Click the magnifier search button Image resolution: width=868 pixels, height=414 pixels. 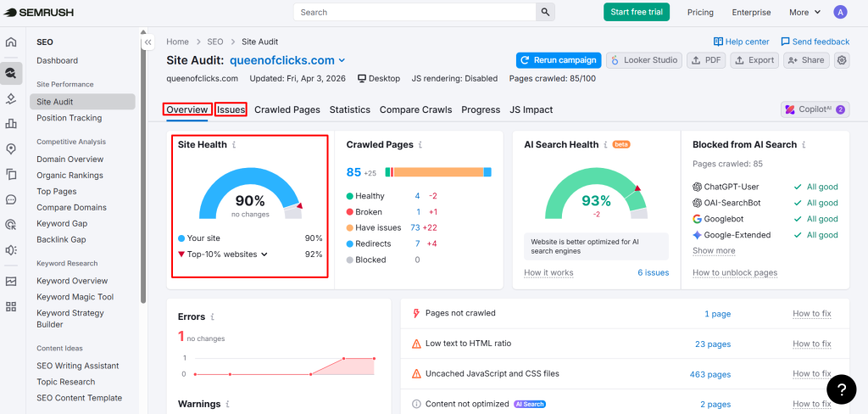coord(545,12)
